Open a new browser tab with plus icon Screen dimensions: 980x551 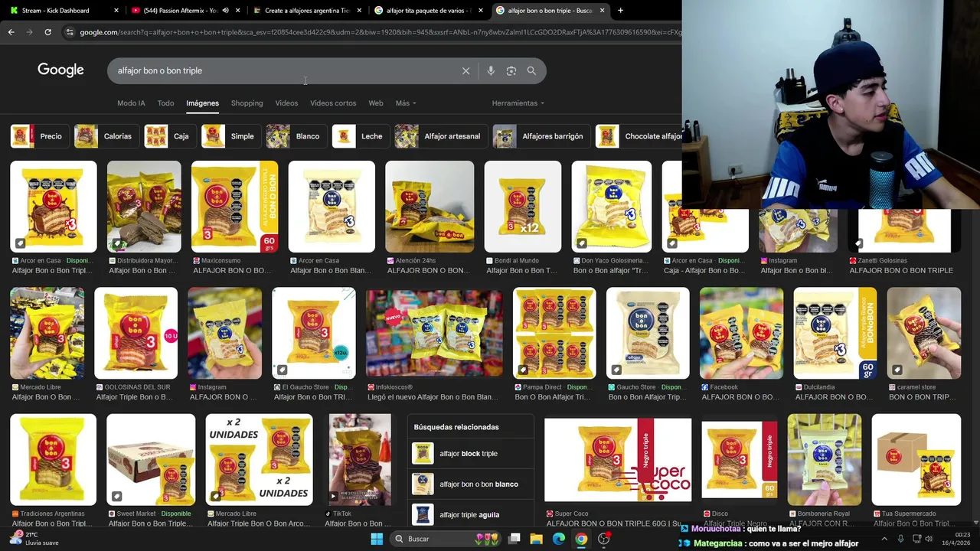620,11
